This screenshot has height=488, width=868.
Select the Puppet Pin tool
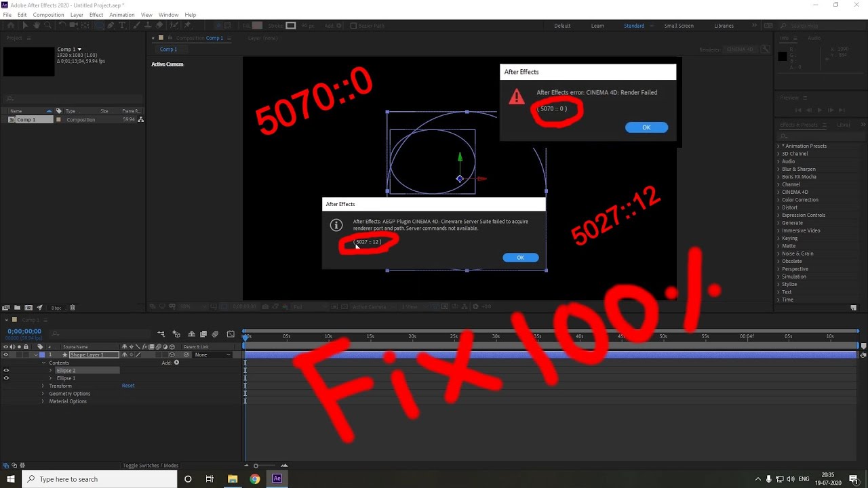[x=186, y=26]
